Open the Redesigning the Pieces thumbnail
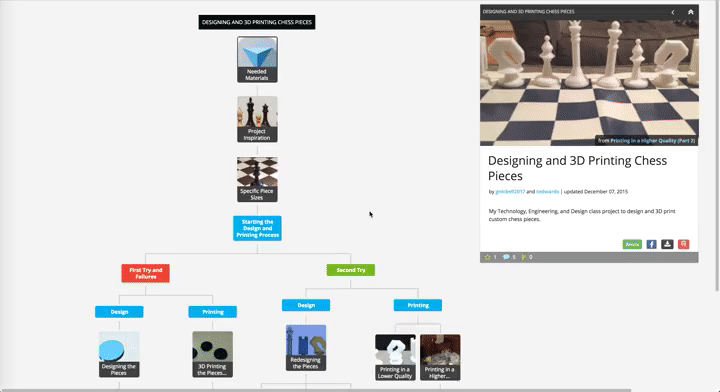 coord(306,348)
